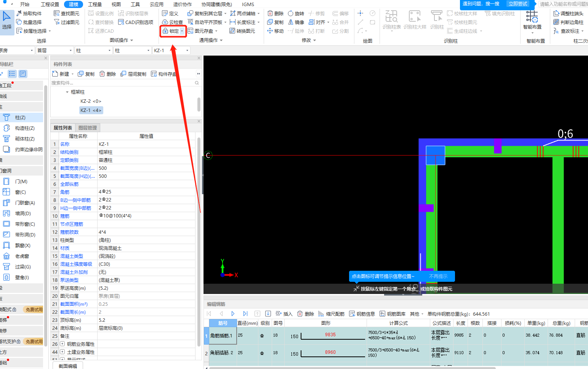Viewport: 588px width, 369px height.
Task: Expand the 通用操作 group
Action: pos(211,40)
